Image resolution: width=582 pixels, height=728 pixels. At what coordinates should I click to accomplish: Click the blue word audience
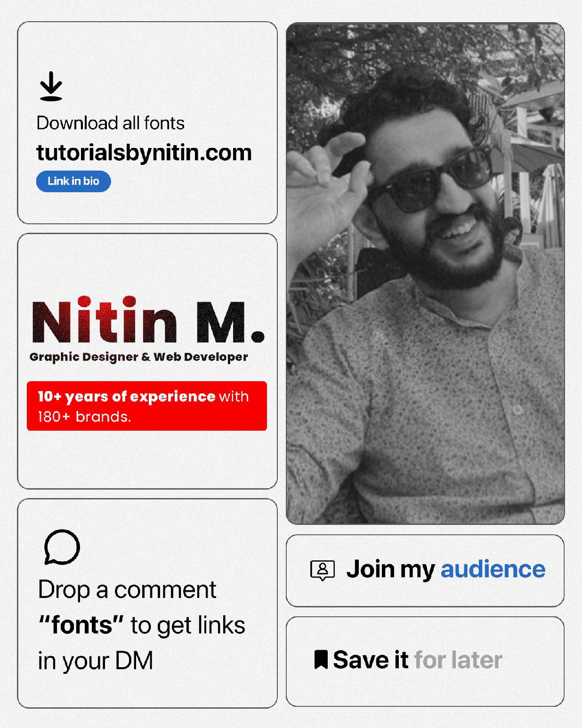[x=493, y=569]
